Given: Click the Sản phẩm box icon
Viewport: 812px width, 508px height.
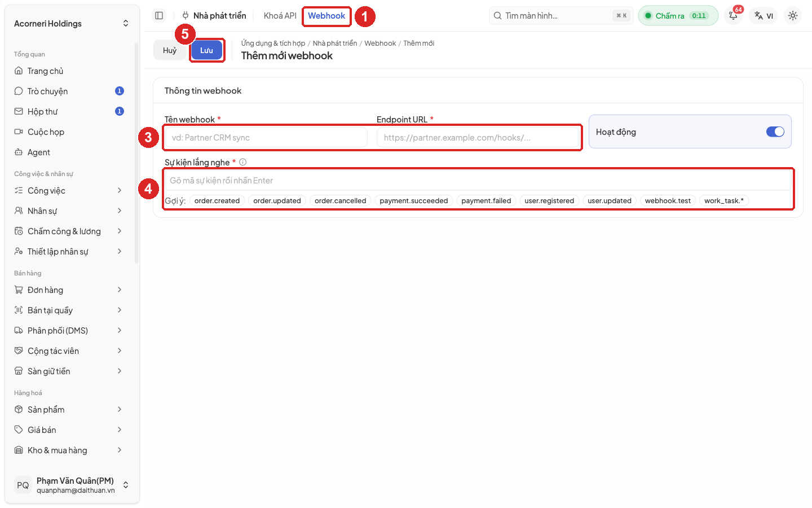Looking at the screenshot, I should tap(19, 410).
